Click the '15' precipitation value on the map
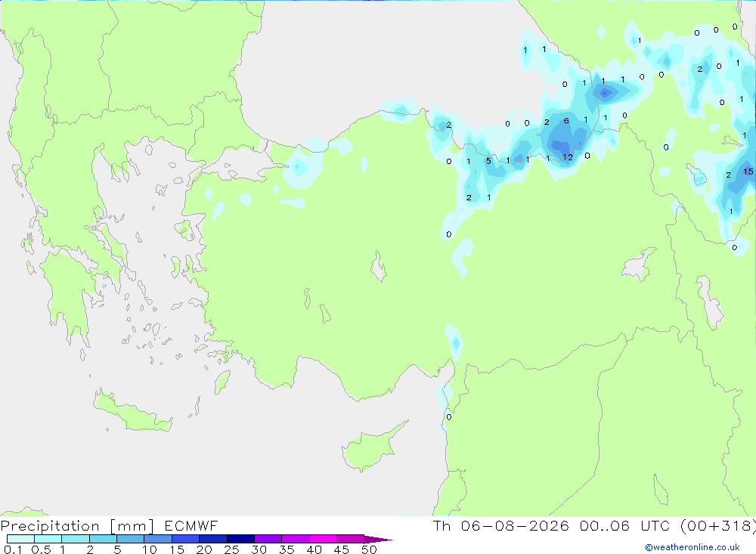 coord(748,172)
